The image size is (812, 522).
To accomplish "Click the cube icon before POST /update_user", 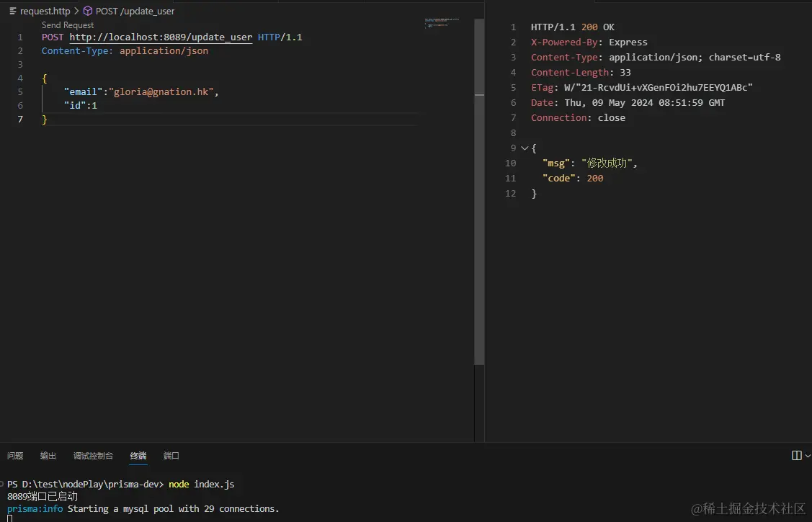I will coord(87,11).
